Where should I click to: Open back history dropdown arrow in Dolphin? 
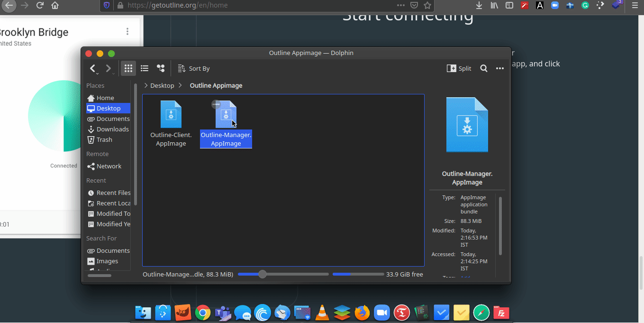point(97,74)
